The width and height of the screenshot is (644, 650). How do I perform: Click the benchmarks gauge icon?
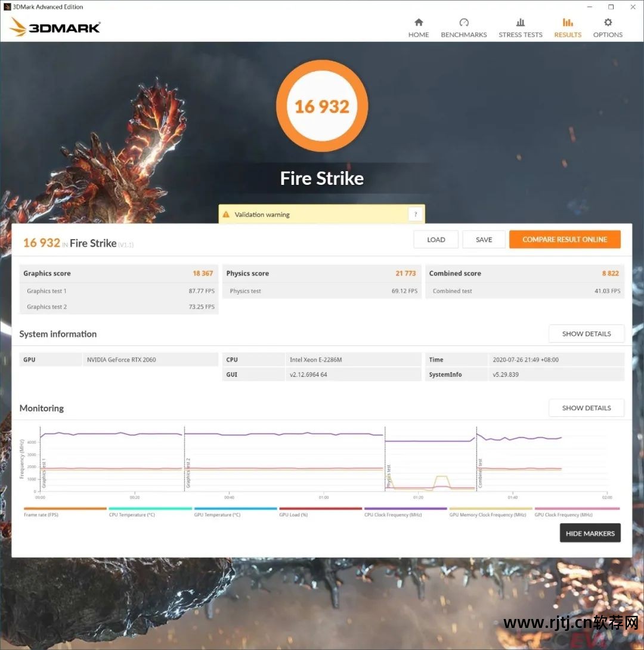click(x=464, y=22)
